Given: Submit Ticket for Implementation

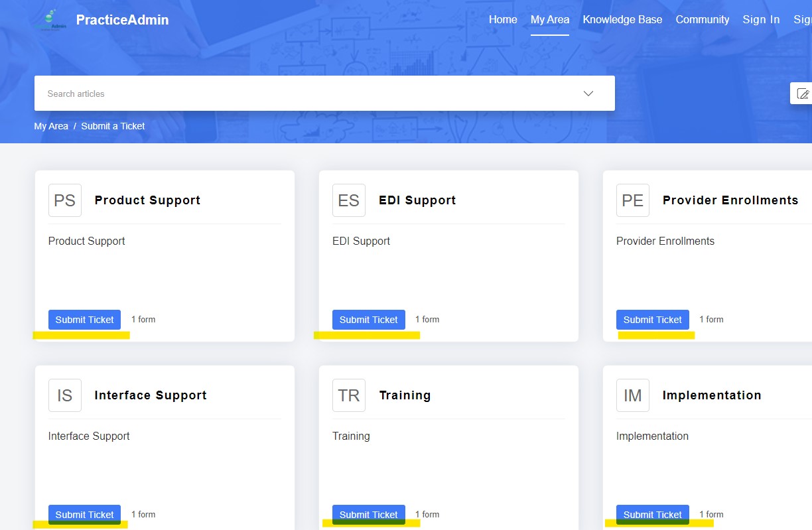Looking at the screenshot, I should [652, 515].
